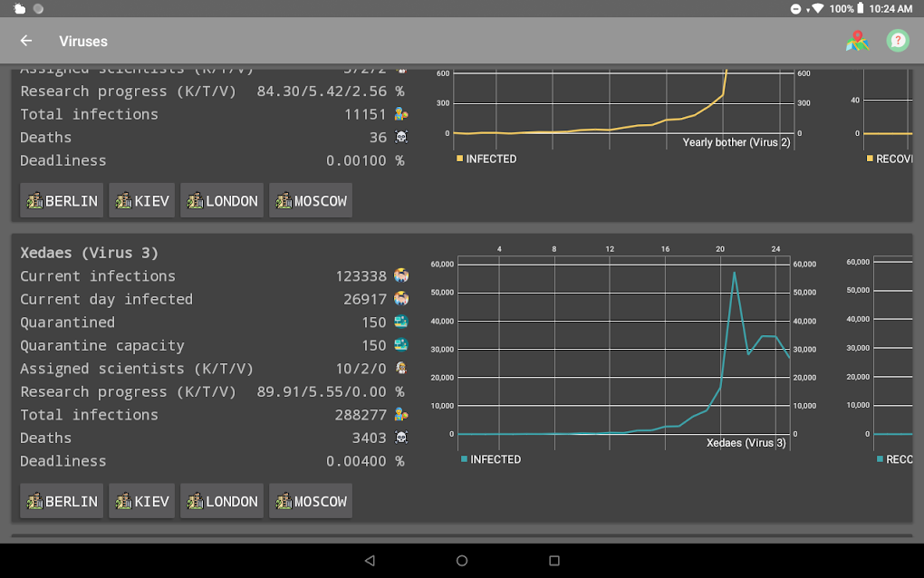This screenshot has width=924, height=578.
Task: Tap the Xedaes current day infected icon
Action: [401, 298]
